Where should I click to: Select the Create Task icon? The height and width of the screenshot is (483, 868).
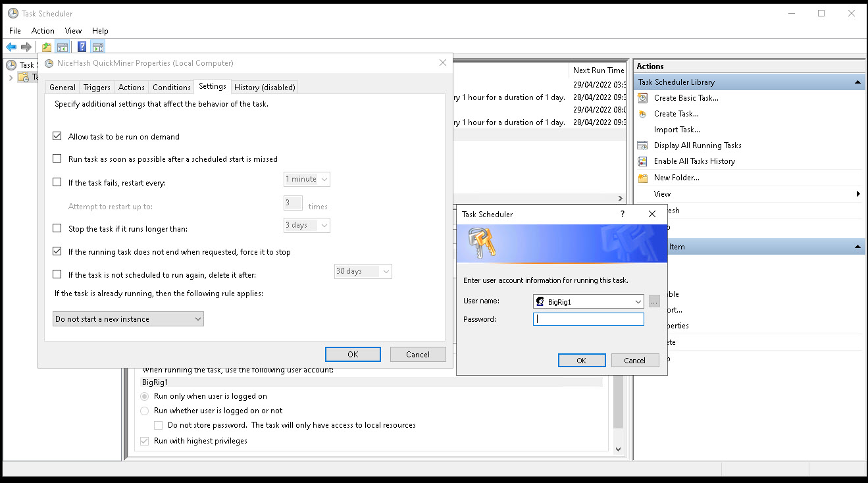point(642,113)
